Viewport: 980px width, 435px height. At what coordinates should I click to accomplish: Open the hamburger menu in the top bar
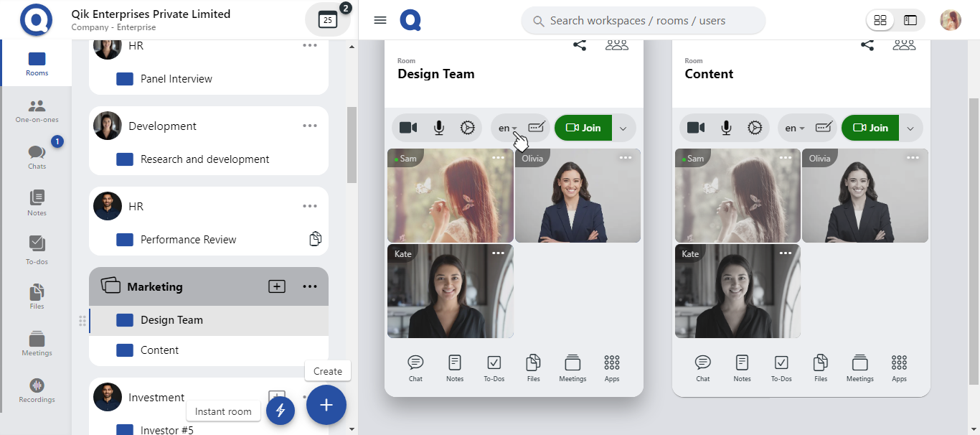(380, 20)
